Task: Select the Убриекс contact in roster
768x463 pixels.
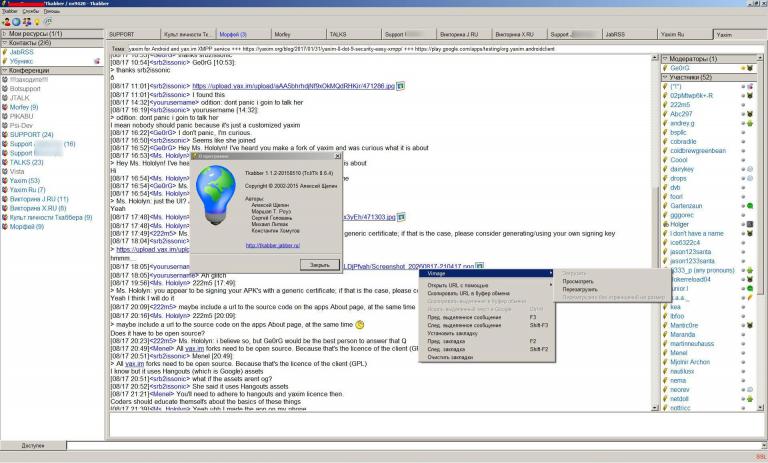Action: point(22,61)
